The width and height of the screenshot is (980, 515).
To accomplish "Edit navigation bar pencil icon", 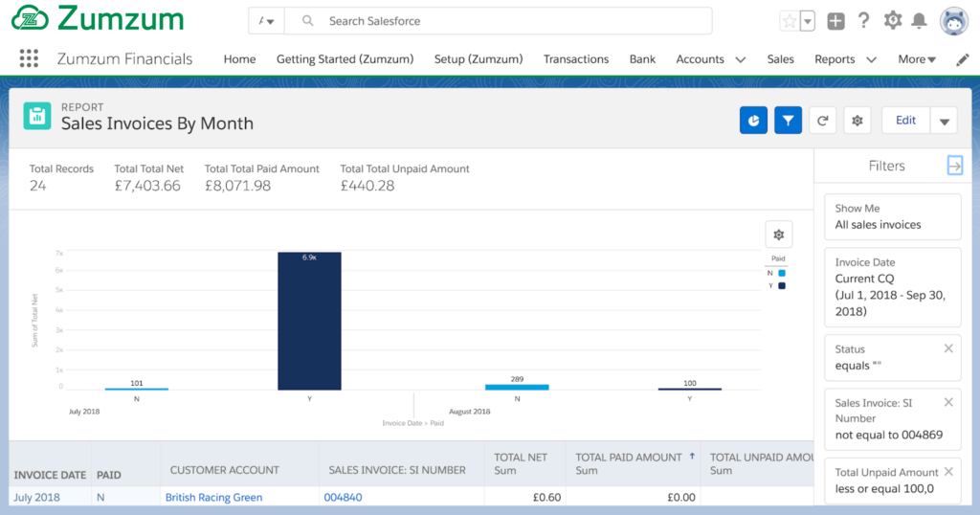I will [963, 59].
